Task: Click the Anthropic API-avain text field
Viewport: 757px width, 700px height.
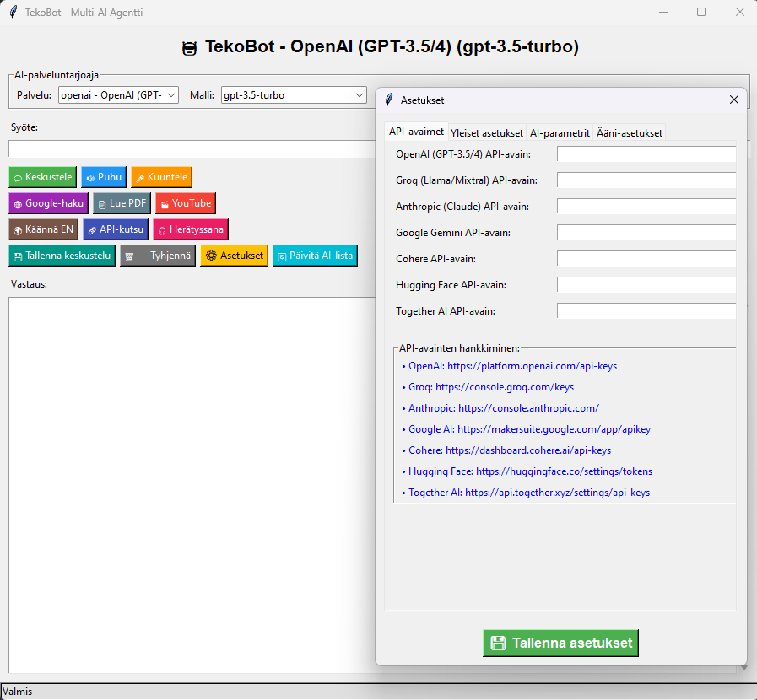Action: (646, 206)
